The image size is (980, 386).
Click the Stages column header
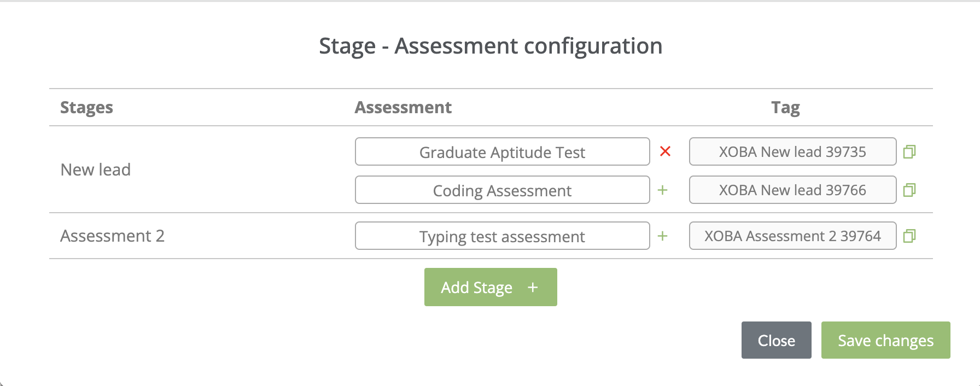click(x=86, y=107)
